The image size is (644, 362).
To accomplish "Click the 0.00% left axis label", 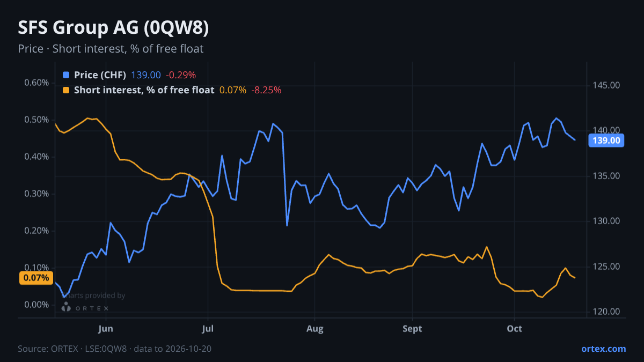I will (x=36, y=305).
